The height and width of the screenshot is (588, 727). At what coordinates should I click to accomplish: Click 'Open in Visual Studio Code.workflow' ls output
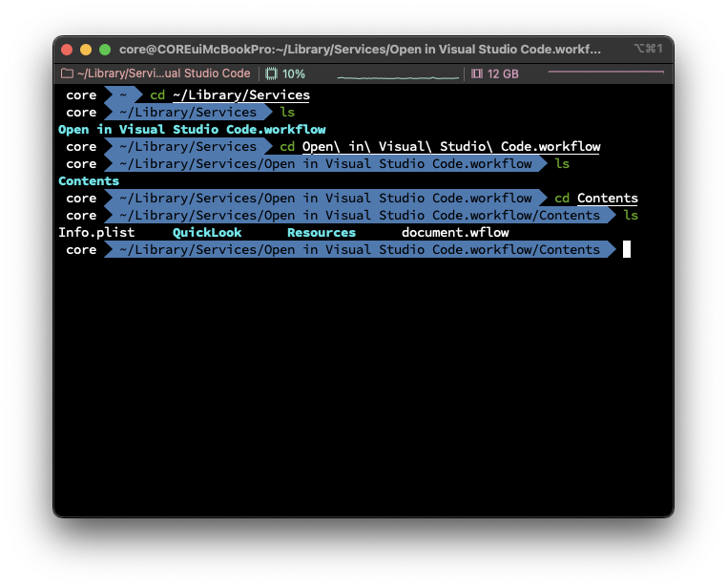[x=192, y=130]
